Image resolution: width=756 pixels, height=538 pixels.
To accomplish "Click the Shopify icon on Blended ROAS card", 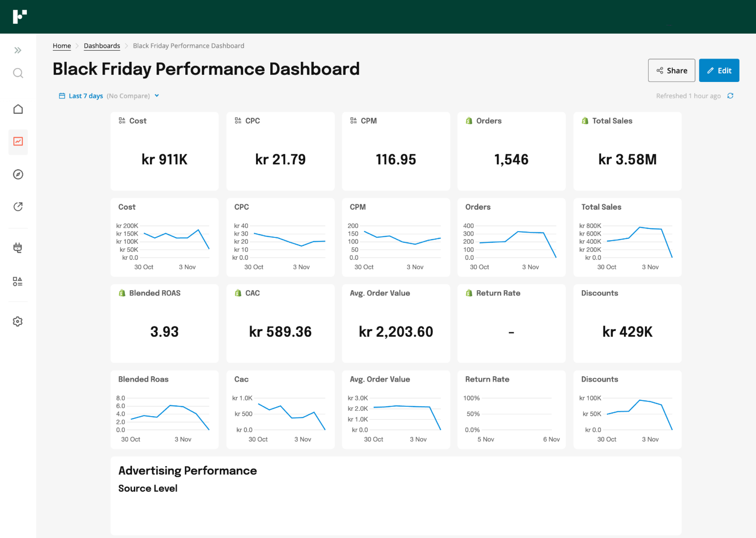I will (x=122, y=293).
